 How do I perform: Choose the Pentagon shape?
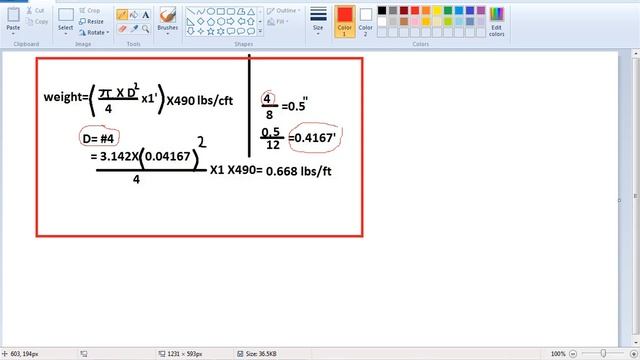[x=211, y=21]
